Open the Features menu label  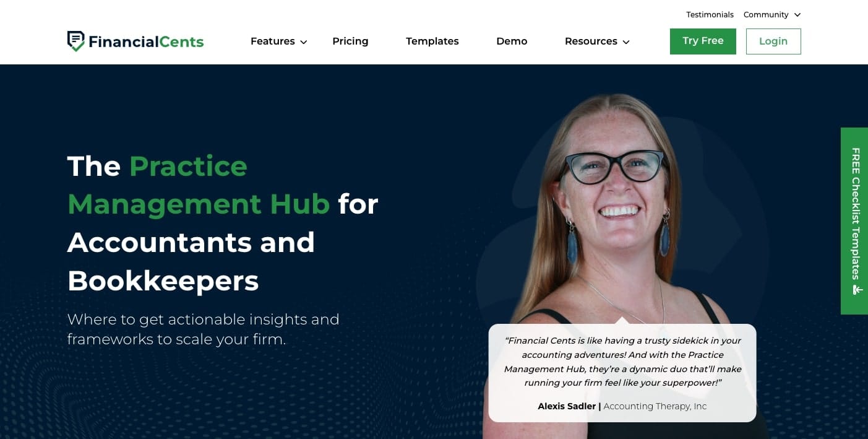272,41
